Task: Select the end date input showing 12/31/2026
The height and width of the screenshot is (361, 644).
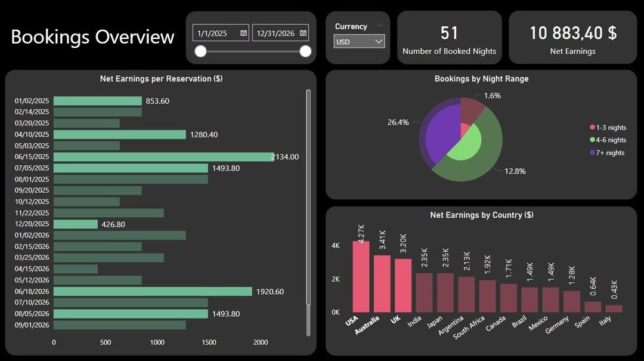Action: click(275, 33)
